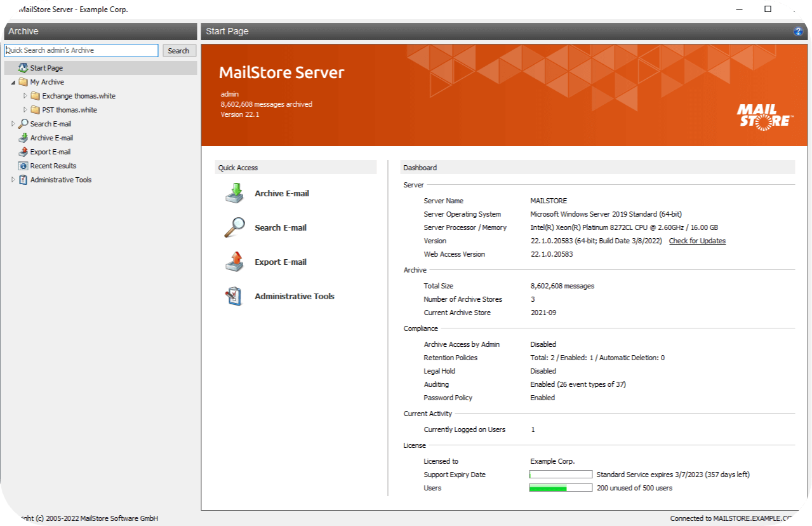Click the Dashboard section header
This screenshot has height=526, width=812.
(598, 168)
